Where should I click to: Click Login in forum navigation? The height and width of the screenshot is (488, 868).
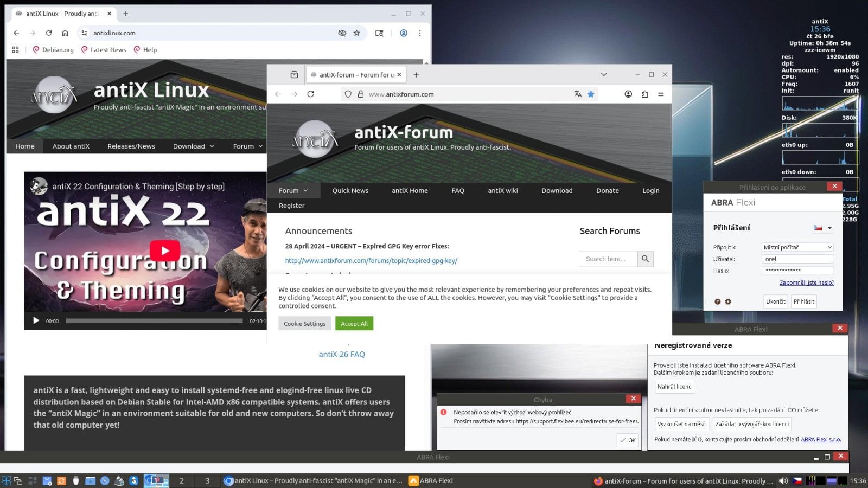click(x=651, y=190)
